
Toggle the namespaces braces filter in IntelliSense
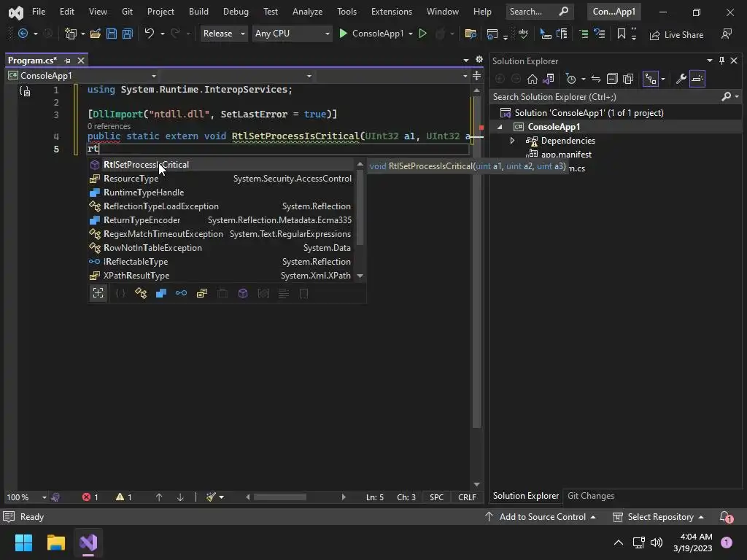(x=120, y=293)
